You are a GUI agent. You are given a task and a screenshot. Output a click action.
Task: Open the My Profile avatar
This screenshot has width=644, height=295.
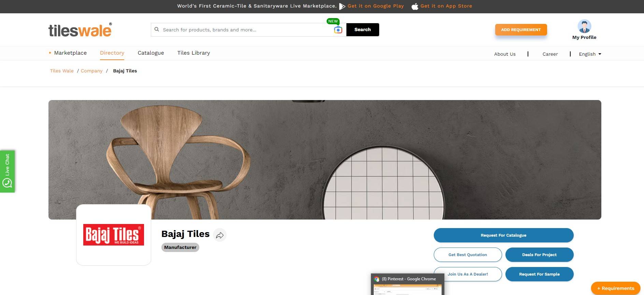pos(584,26)
